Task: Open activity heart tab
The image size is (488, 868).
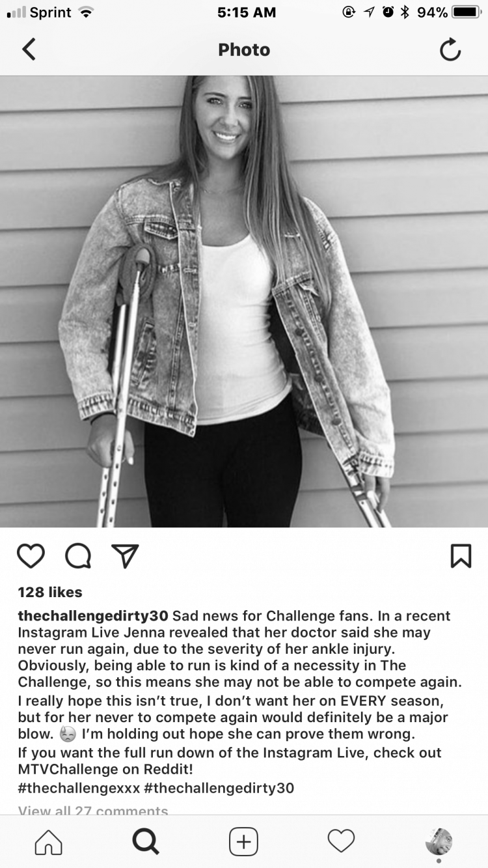Action: coord(341,841)
